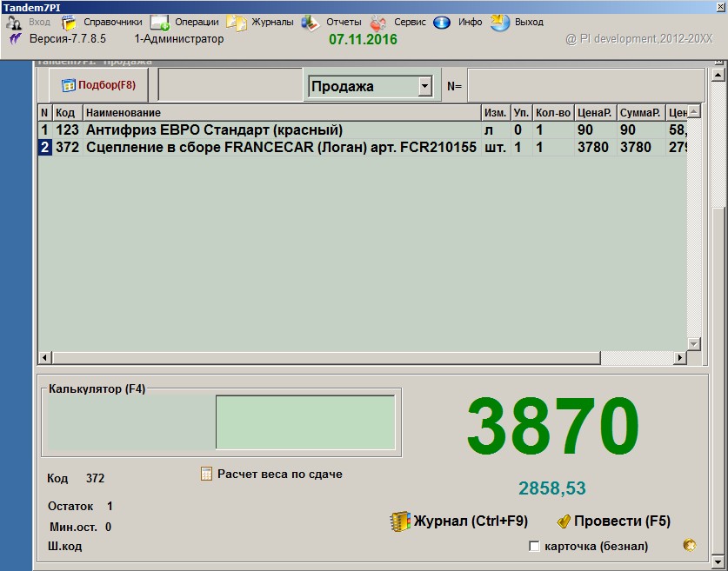Open the Журналы menu
The image size is (728, 571).
[272, 22]
